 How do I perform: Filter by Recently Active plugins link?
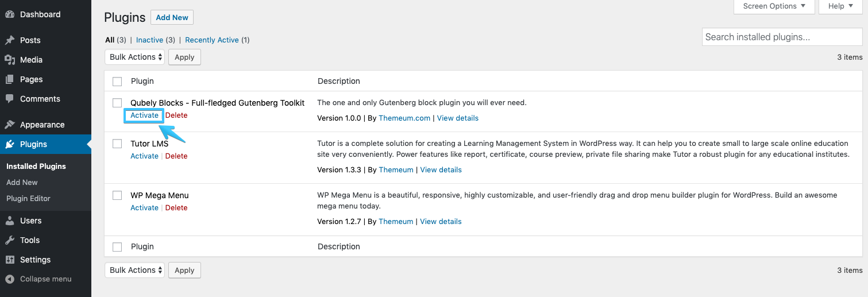(212, 40)
